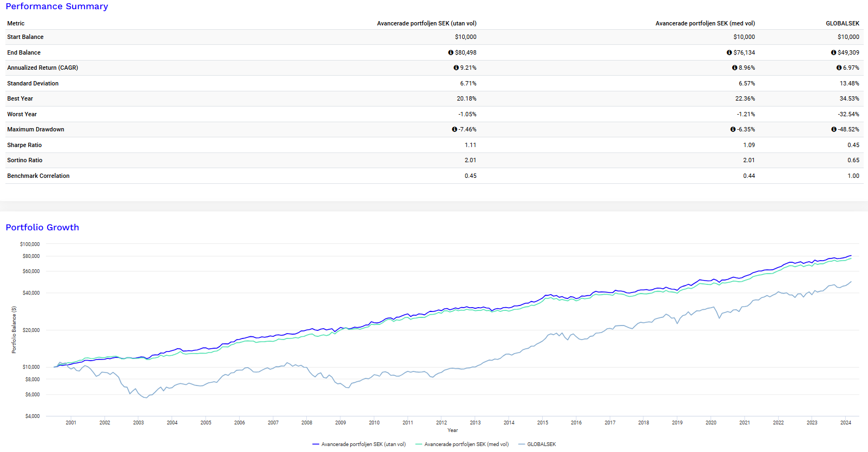The height and width of the screenshot is (452, 868).
Task: Click 'Avancerade portfoljen SEK (utan vol)' column header
Action: pos(426,23)
